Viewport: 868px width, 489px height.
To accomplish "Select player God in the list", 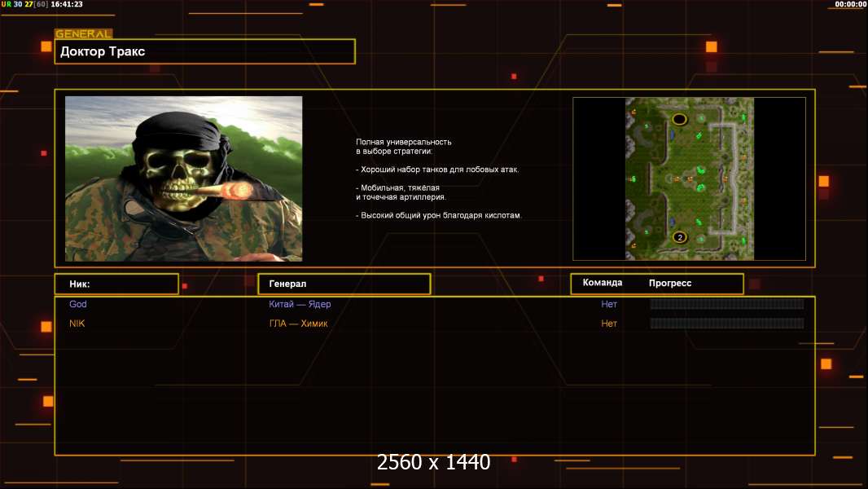I will pos(78,304).
